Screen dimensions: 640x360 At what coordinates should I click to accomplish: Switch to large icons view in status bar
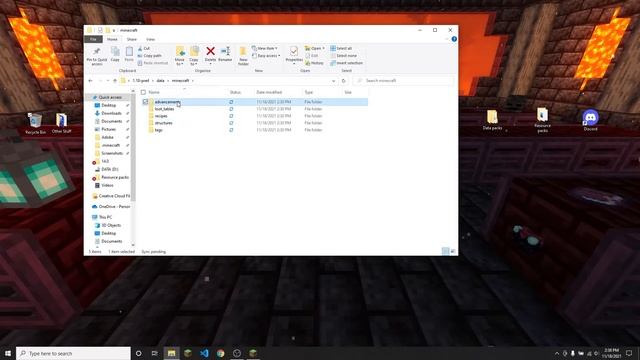pyautogui.click(x=453, y=251)
